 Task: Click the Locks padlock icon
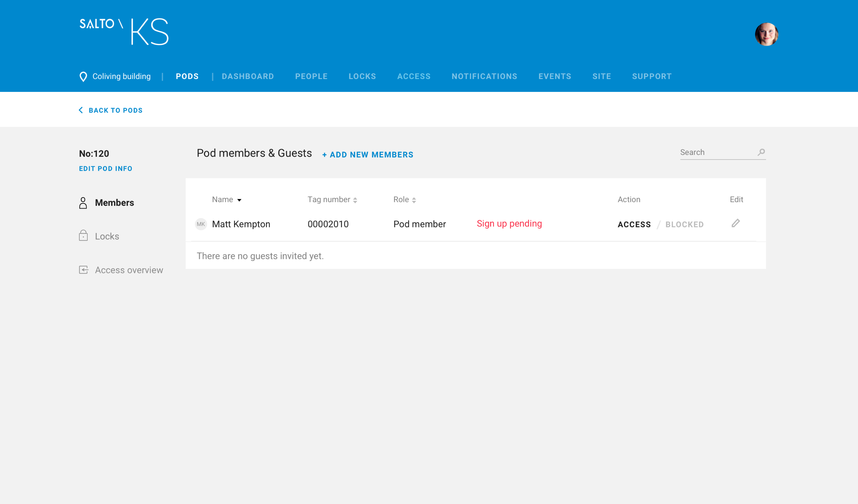(x=83, y=235)
